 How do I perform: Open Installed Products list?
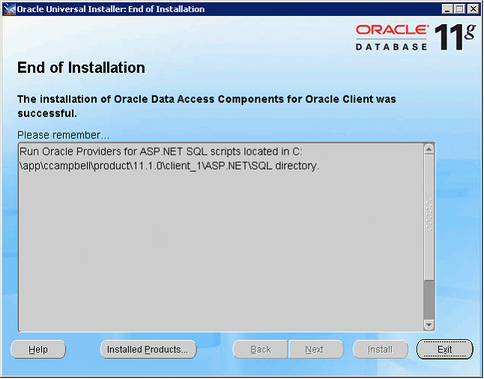(x=148, y=349)
